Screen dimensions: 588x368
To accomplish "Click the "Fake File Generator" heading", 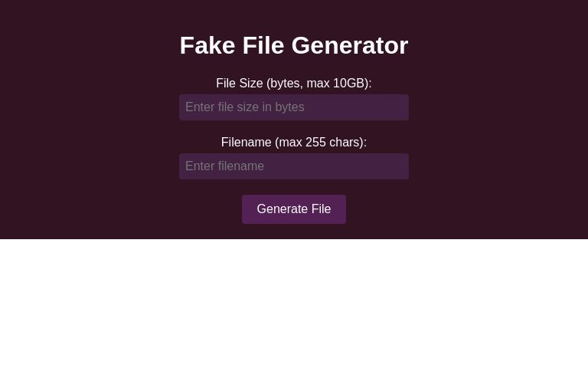I will [293, 45].
